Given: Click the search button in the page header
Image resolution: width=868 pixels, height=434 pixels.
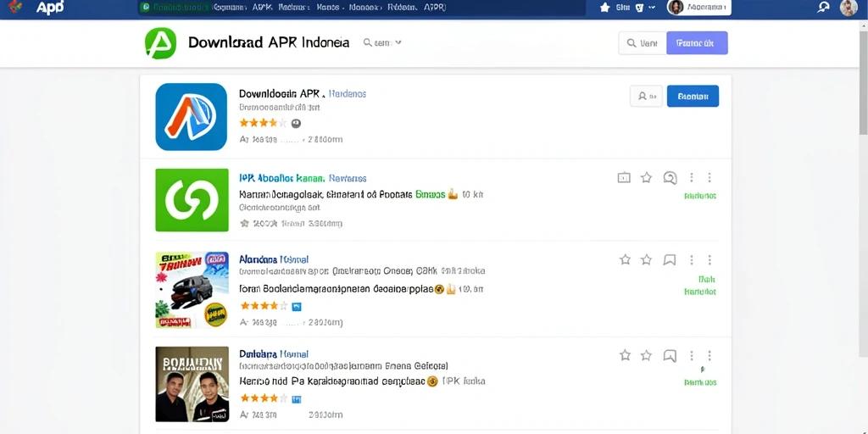Looking at the screenshot, I should [x=643, y=42].
